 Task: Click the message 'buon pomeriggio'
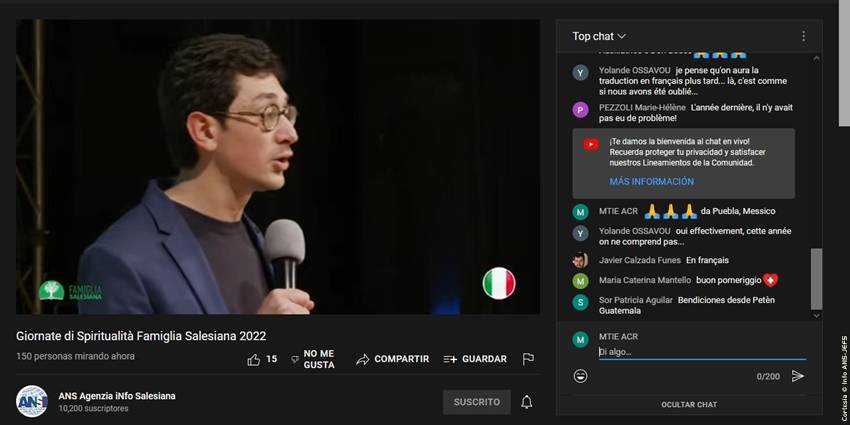click(728, 280)
